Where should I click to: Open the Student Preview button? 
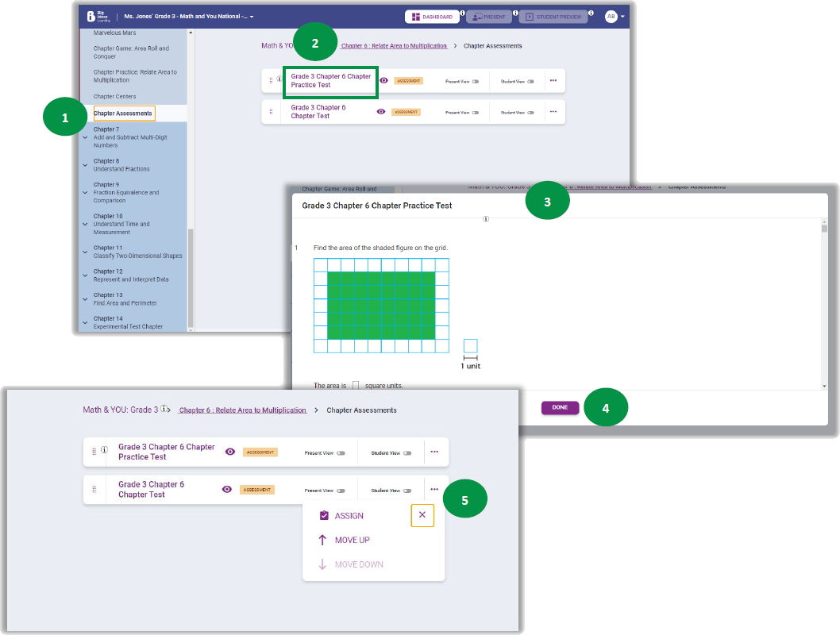pos(553,17)
